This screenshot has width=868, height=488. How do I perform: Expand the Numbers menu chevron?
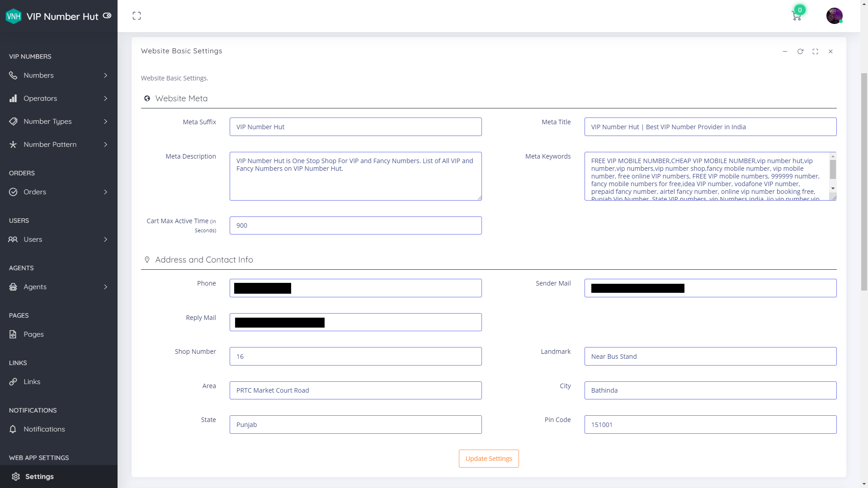(106, 75)
